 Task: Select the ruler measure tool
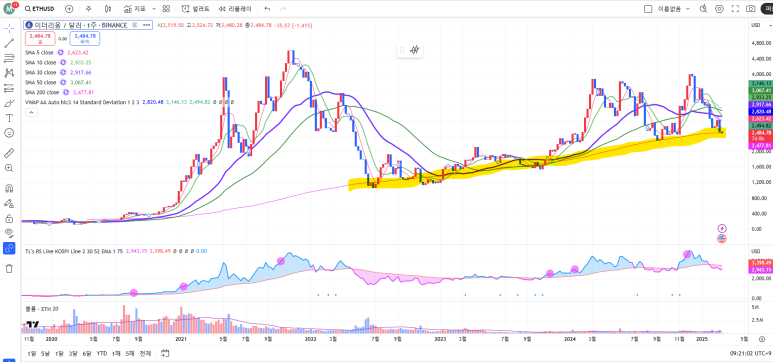point(9,153)
